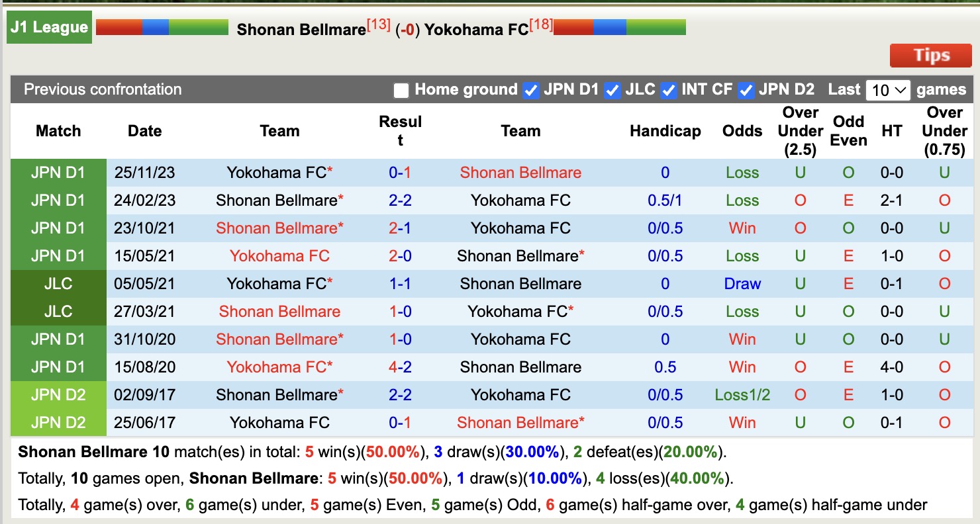Click the JPN D1 badge on the 15/08/20 row
Viewport: 980px width, 524px height.
(x=58, y=367)
